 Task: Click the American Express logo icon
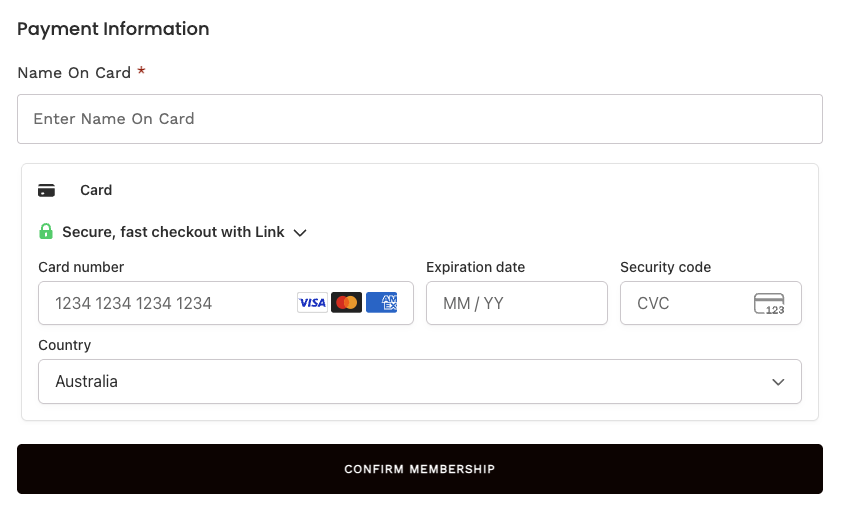pos(381,303)
